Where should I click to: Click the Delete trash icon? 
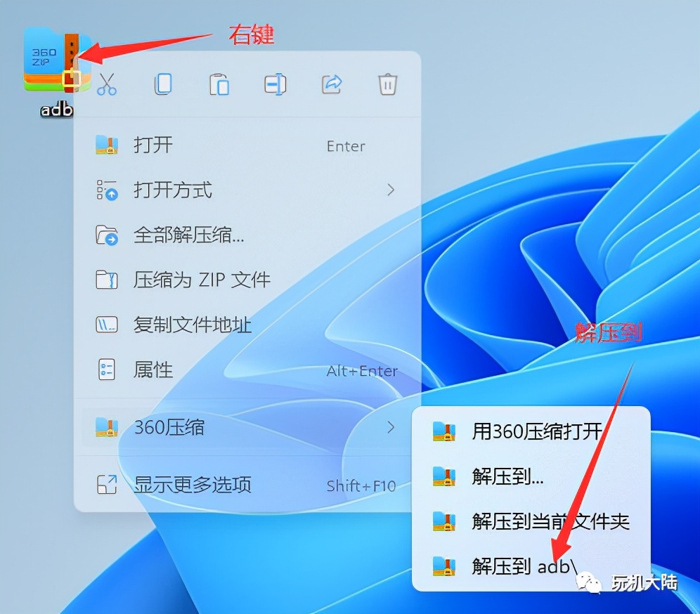pyautogui.click(x=387, y=84)
